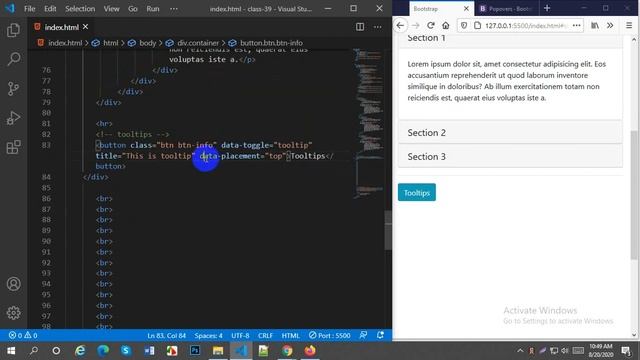640x360 pixels.
Task: Open the Manage gear icon
Action: [13, 313]
